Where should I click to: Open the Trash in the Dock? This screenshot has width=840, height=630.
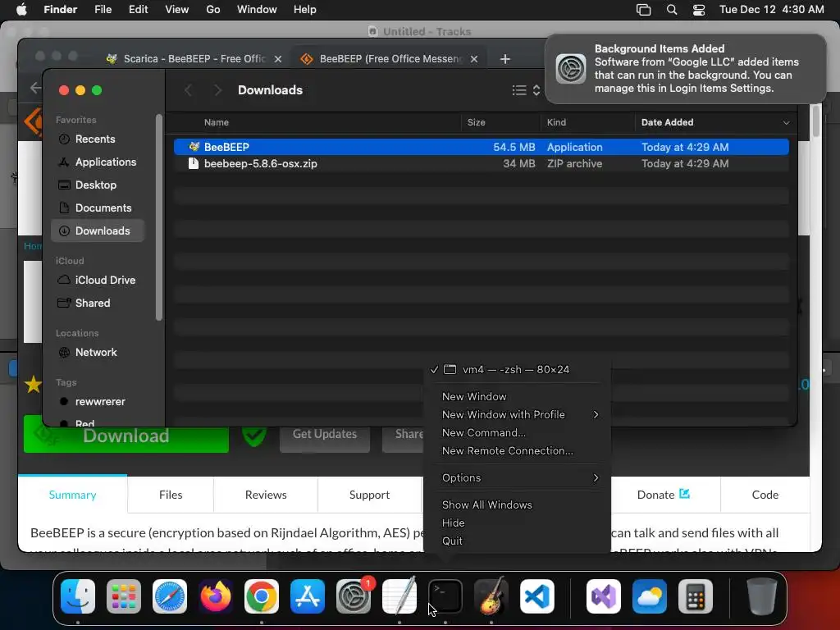pos(762,596)
